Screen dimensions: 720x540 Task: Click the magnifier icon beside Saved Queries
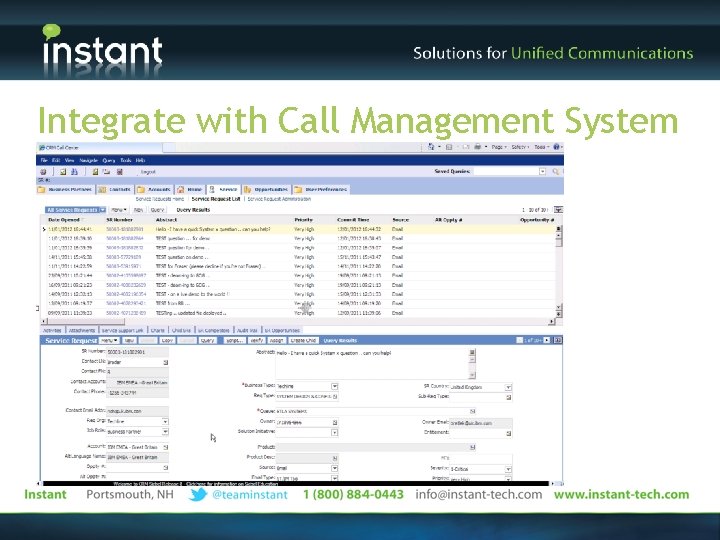pyautogui.click(x=556, y=171)
